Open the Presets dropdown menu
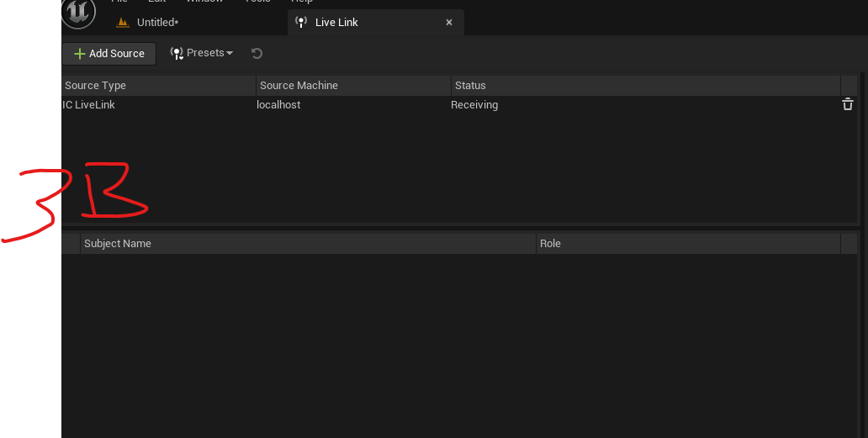The height and width of the screenshot is (438, 868). pos(202,53)
